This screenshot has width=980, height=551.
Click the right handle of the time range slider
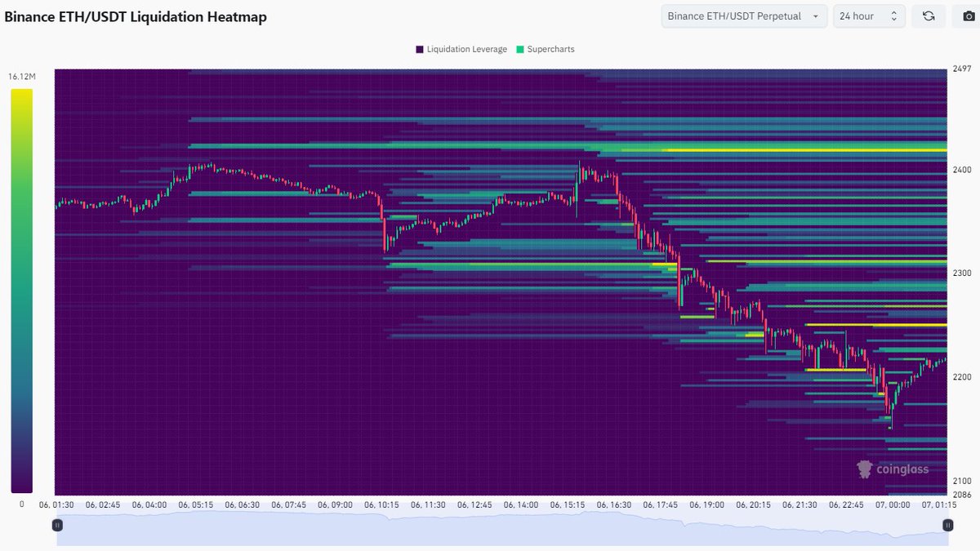[947, 525]
